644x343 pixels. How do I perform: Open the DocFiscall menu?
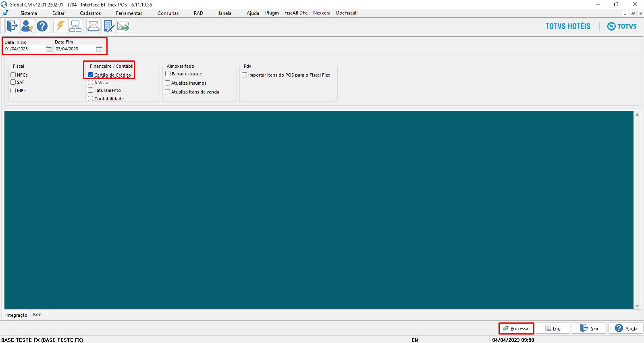click(347, 13)
